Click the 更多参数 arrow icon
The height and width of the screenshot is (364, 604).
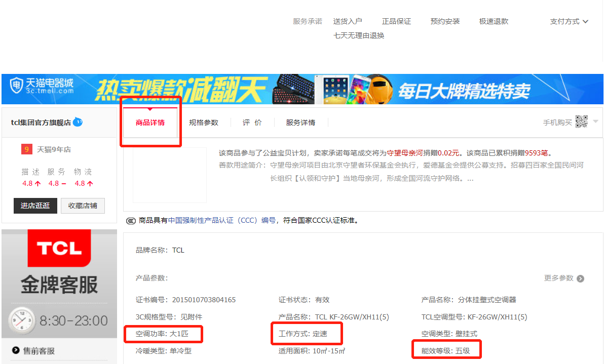click(581, 278)
